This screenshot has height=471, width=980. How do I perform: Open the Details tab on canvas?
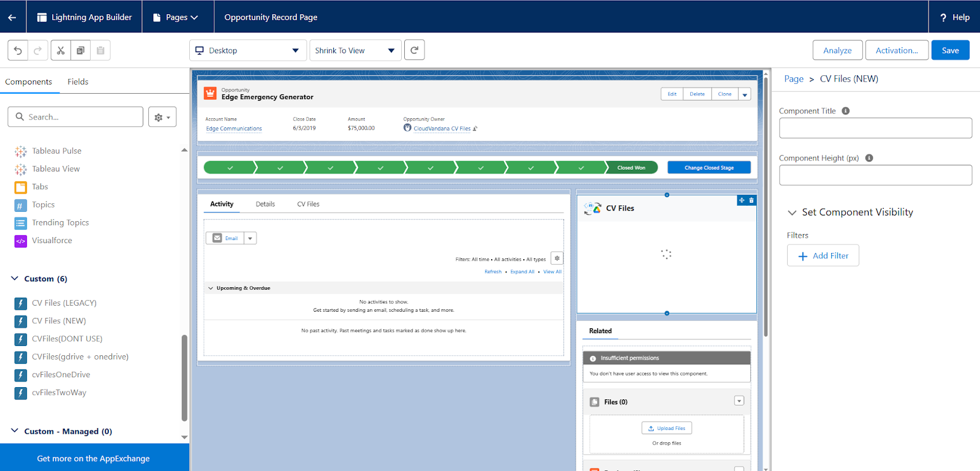tap(265, 204)
